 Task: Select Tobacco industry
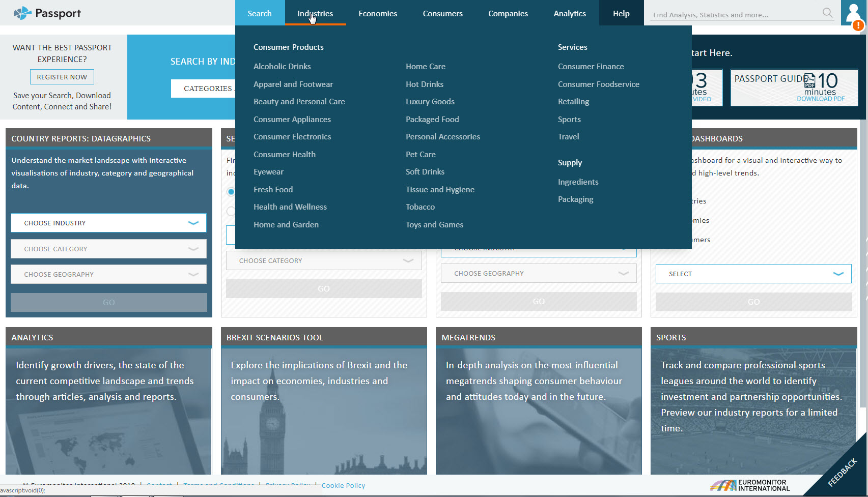pos(420,207)
